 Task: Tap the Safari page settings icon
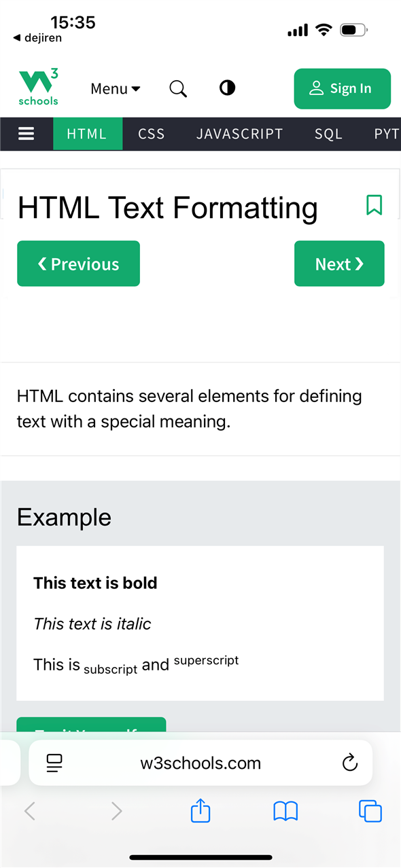[54, 763]
